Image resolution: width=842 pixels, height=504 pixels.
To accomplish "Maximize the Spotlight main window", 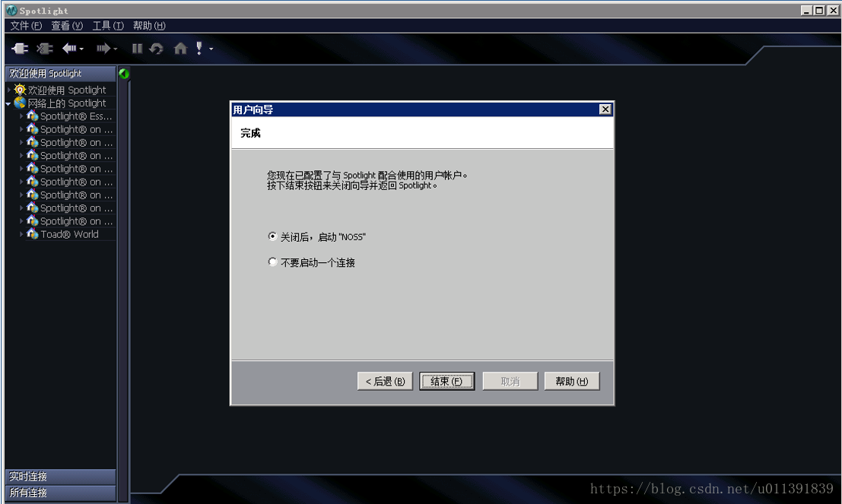I will pos(819,10).
